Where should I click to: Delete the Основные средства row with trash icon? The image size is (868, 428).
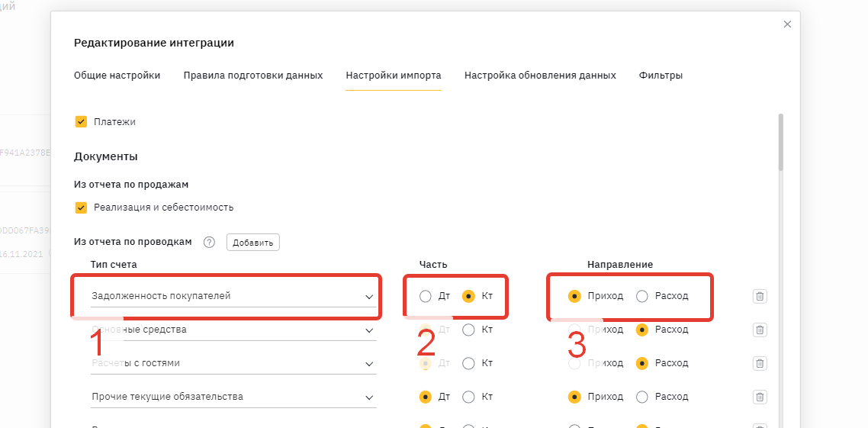coord(760,330)
